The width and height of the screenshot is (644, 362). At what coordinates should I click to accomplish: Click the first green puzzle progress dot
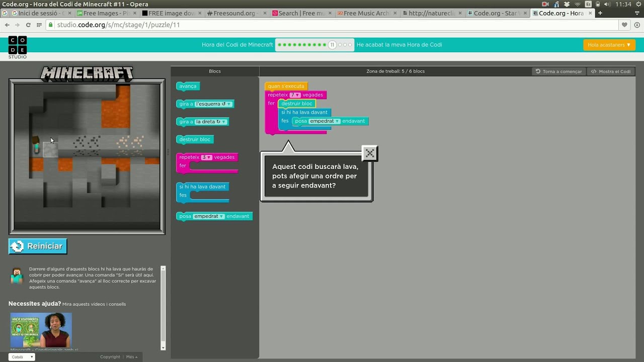coord(279,45)
